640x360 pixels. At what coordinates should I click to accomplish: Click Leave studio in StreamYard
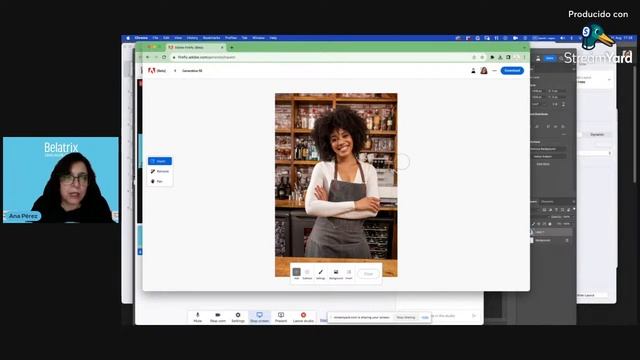tap(303, 317)
